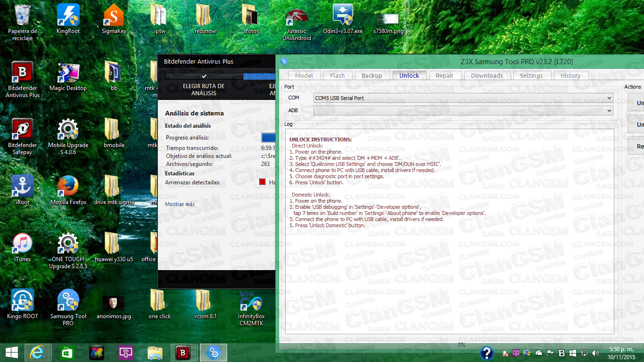The height and width of the screenshot is (362, 644).
Task: Open Windows Store from taskbar
Action: [67, 353]
